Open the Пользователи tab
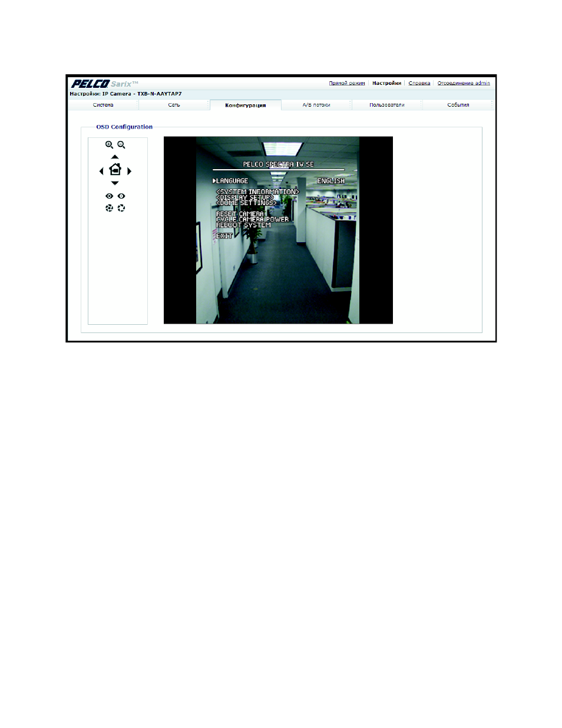Image resolution: width=562 pixels, height=728 pixels. coord(387,105)
